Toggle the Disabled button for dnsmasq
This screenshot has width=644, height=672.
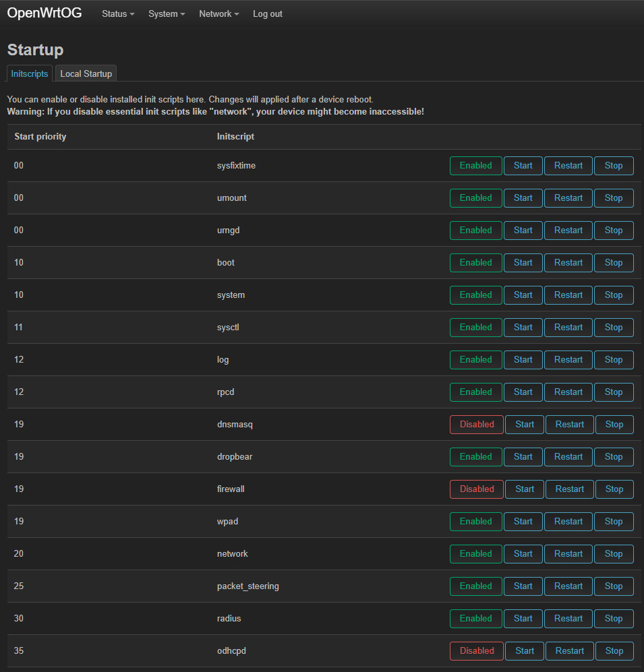pyautogui.click(x=476, y=425)
